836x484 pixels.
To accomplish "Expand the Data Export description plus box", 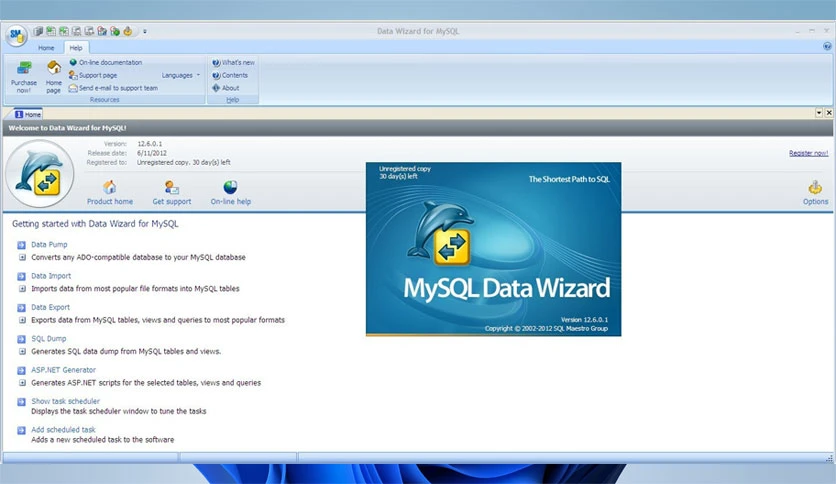I will pyautogui.click(x=22, y=320).
